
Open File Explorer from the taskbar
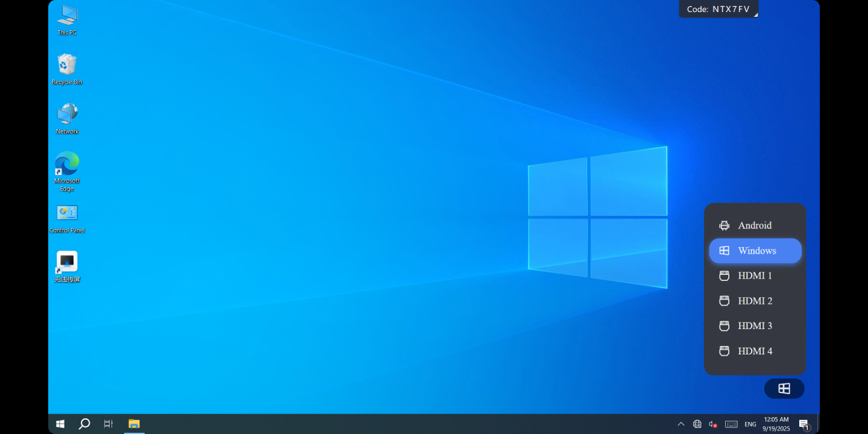[x=134, y=424]
